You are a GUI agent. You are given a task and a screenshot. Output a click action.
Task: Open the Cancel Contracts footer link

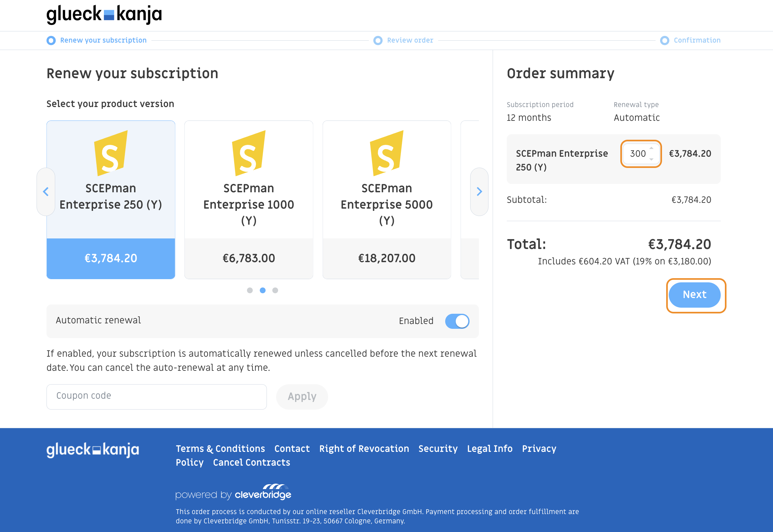pyautogui.click(x=251, y=462)
